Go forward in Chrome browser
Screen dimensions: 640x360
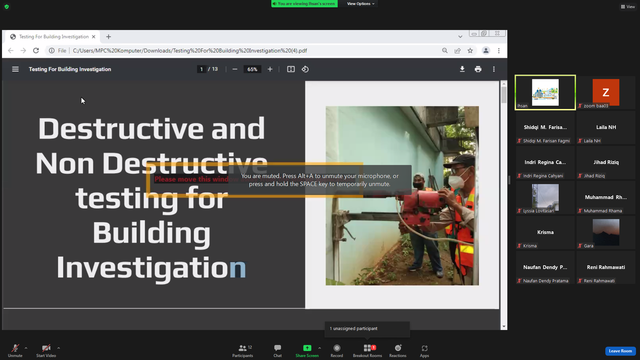tap(23, 51)
